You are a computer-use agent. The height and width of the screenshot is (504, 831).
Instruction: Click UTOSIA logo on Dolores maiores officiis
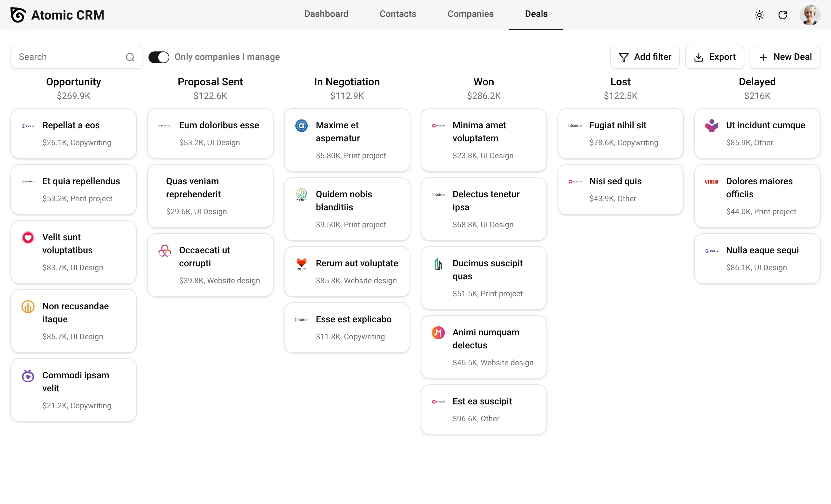pos(711,181)
